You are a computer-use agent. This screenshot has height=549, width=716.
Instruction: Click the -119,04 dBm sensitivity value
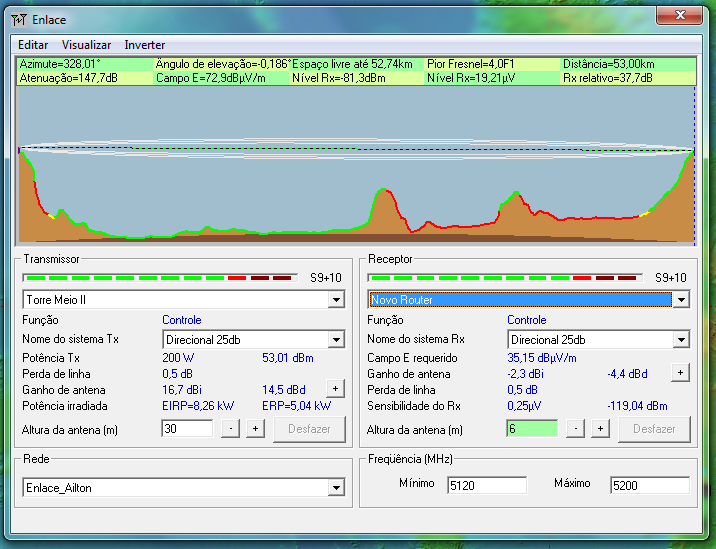637,406
